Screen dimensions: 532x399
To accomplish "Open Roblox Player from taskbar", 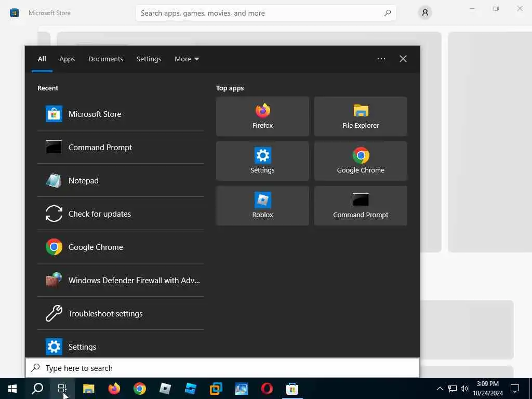I will point(165,389).
